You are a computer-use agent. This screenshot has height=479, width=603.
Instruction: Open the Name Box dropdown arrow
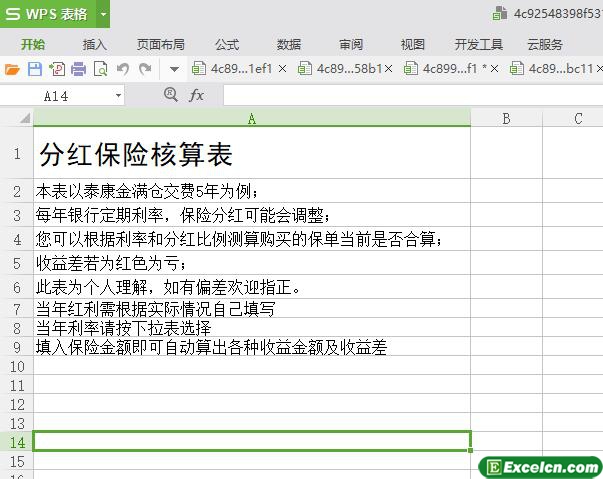point(118,95)
